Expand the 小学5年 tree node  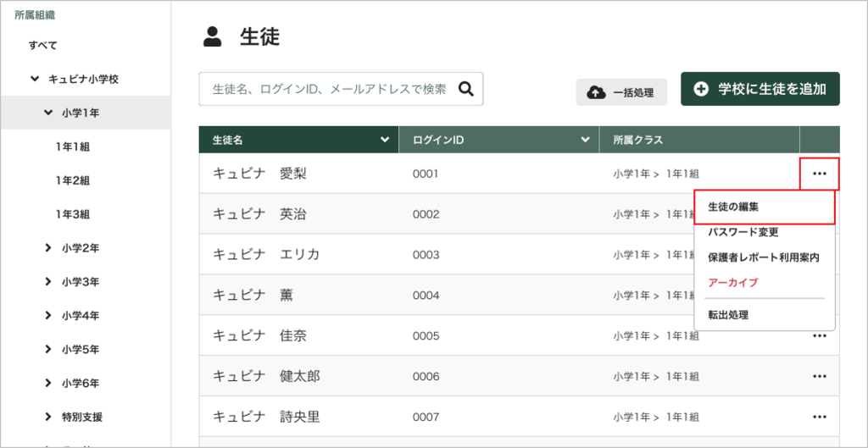coord(47,350)
